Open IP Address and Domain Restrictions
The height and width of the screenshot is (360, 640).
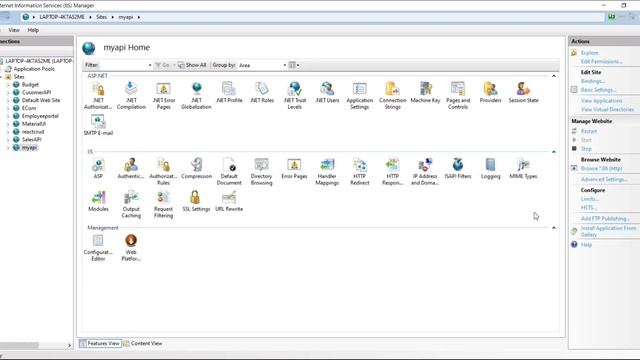425,171
